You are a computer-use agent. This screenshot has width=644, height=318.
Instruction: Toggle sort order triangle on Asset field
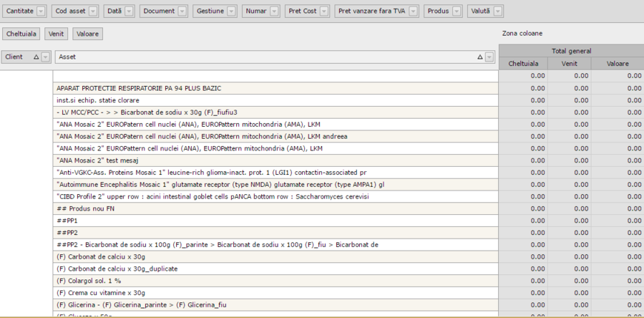pos(479,57)
